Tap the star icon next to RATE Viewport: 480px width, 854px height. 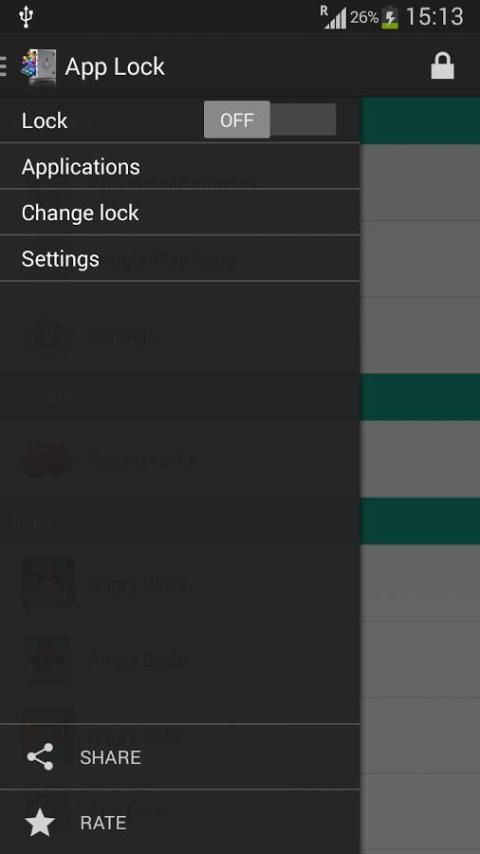(40, 822)
